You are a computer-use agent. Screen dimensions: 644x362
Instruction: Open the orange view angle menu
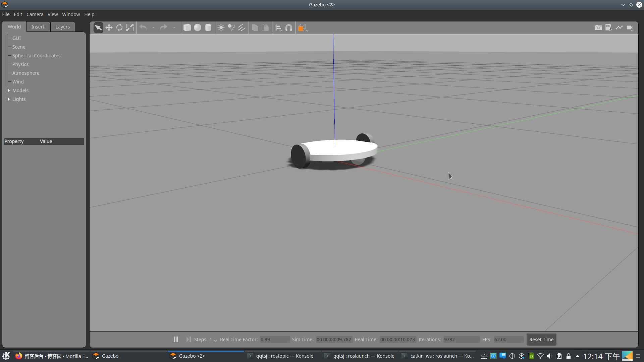[x=303, y=28]
